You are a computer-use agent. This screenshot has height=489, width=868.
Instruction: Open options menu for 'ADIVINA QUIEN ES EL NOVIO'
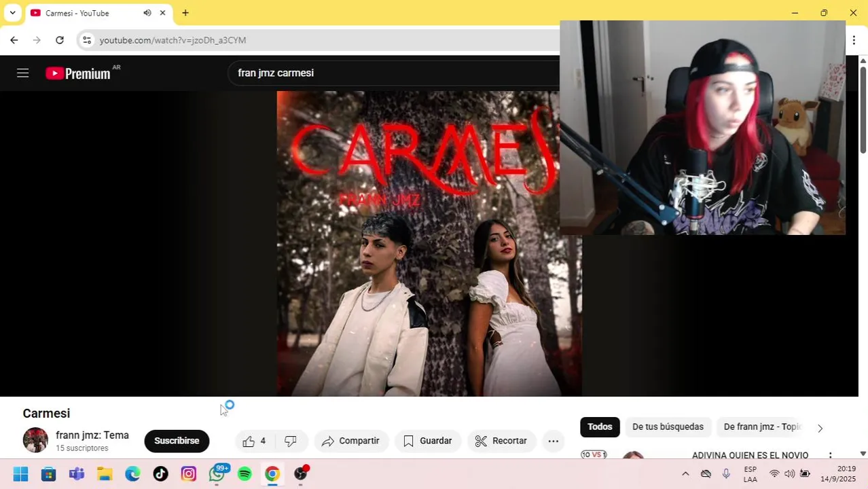pos(830,454)
